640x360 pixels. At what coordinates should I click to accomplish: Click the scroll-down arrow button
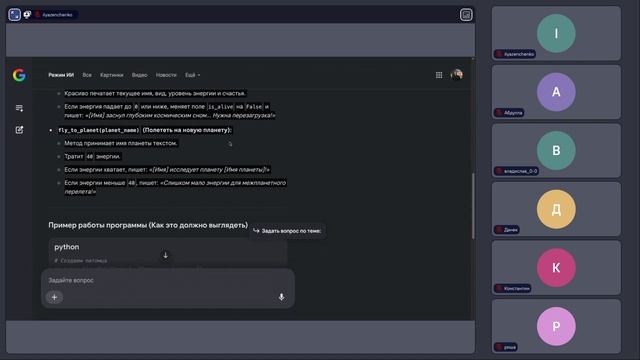click(x=165, y=255)
